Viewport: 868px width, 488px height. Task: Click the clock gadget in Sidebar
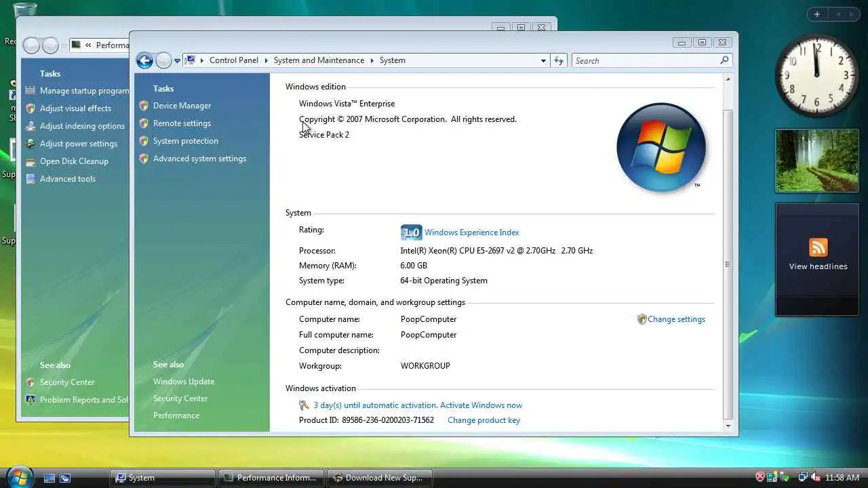click(816, 75)
